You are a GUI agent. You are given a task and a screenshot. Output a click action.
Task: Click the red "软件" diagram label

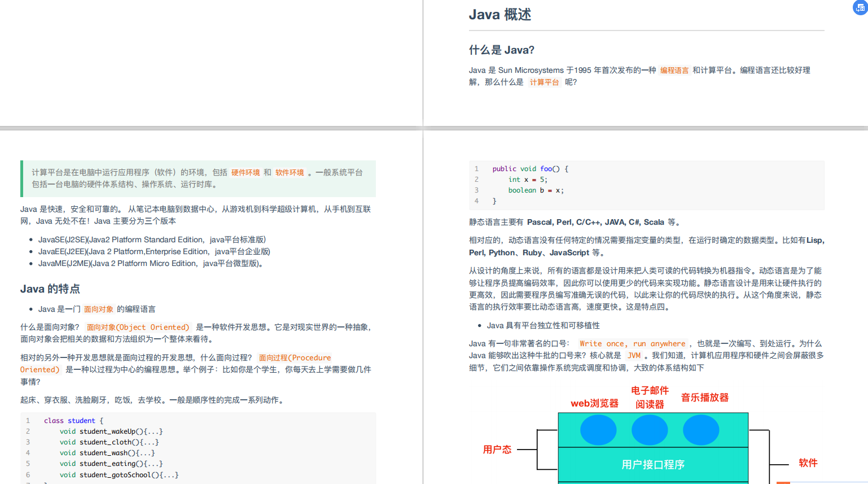808,463
